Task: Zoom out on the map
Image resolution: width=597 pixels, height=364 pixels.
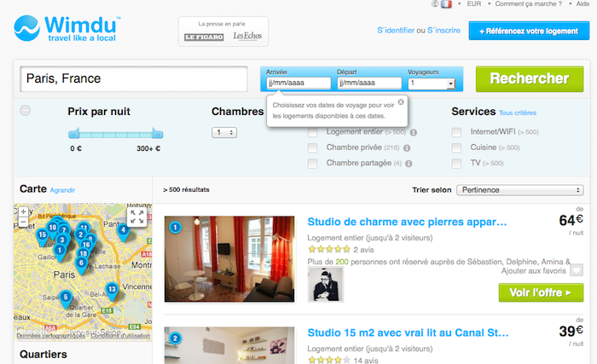Action: coord(23,222)
